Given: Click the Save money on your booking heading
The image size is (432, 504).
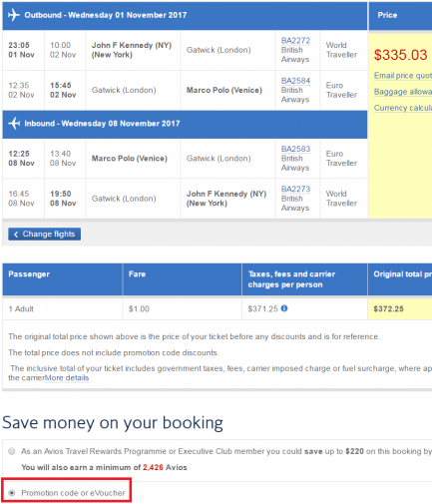Looking at the screenshot, I should (113, 423).
